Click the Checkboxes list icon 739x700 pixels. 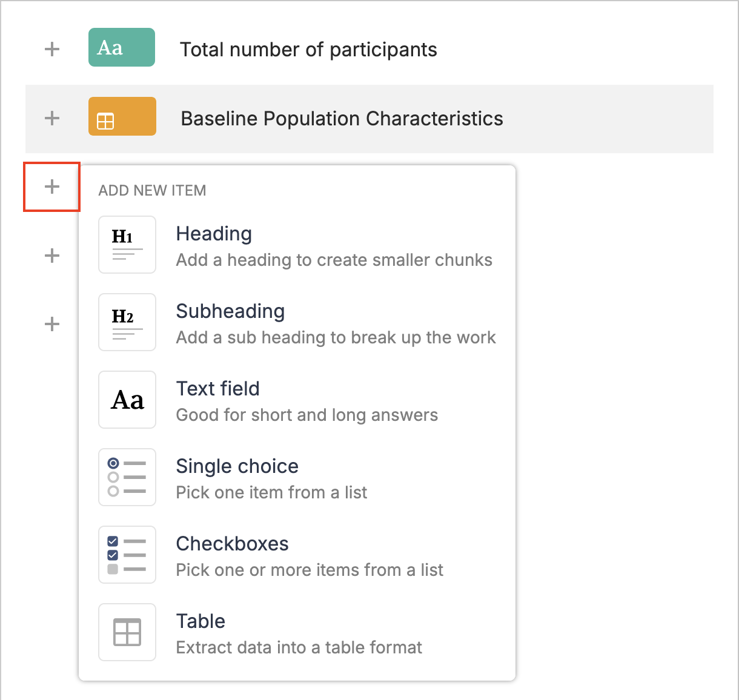[x=127, y=555]
